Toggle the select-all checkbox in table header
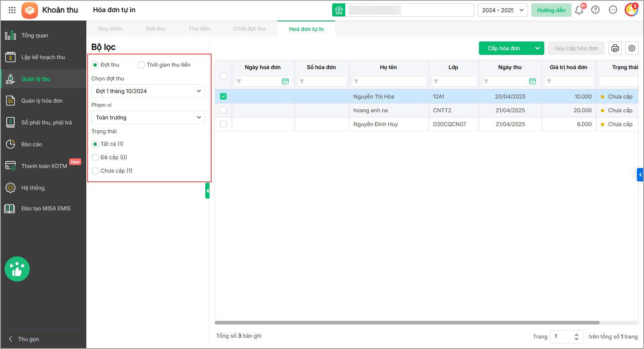The height and width of the screenshot is (349, 644). [223, 76]
